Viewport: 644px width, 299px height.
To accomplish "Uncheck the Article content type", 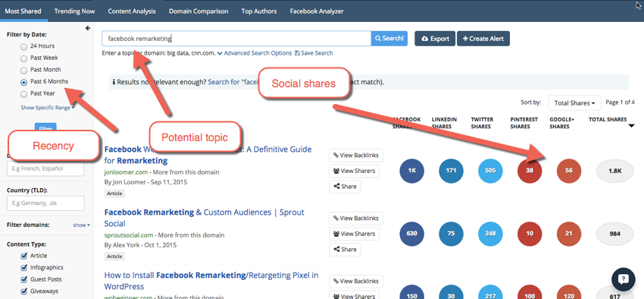I will [23, 256].
